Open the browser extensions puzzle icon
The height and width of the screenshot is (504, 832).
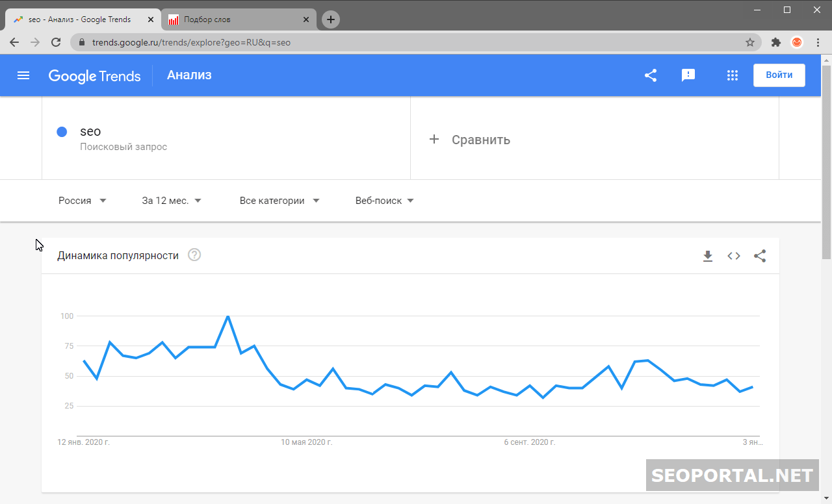coord(775,42)
